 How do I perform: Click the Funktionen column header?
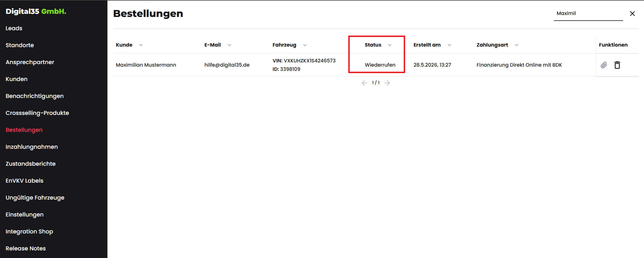pos(613,45)
